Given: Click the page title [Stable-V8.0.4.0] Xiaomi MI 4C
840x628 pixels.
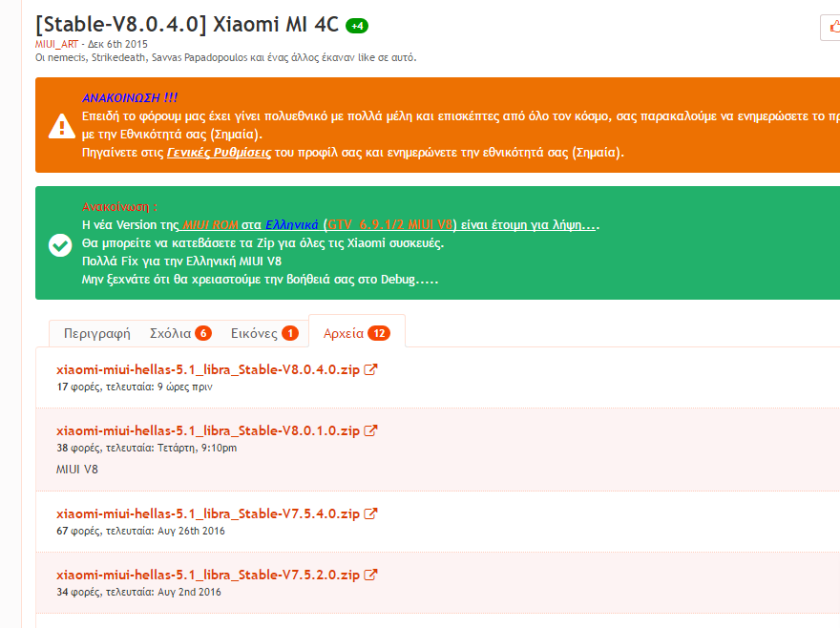Looking at the screenshot, I should point(187,25).
